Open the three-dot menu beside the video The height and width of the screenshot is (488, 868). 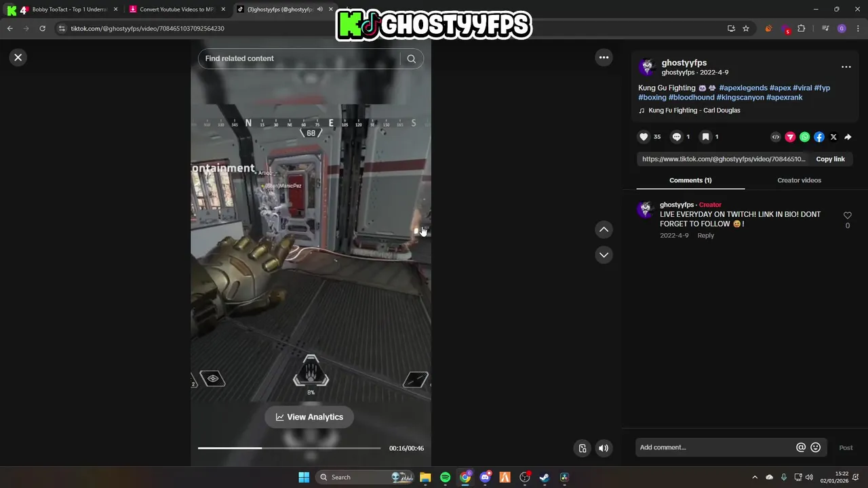click(x=604, y=58)
